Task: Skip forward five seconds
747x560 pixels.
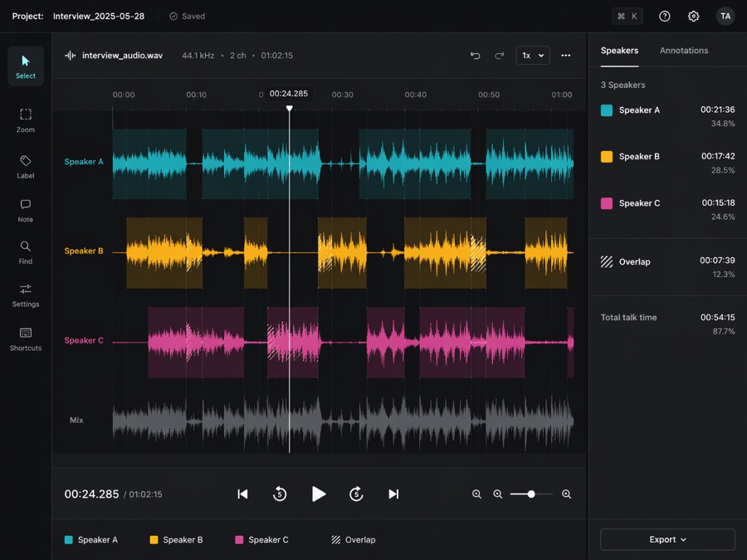Action: coord(356,494)
